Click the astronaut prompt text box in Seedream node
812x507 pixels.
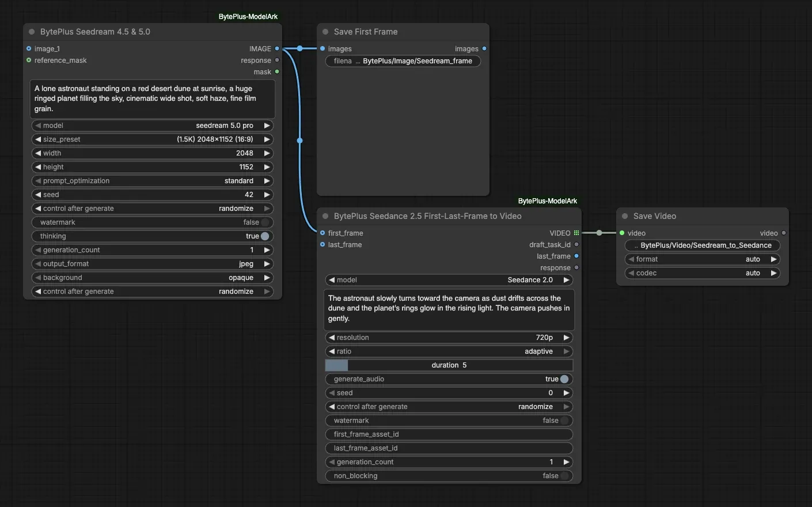pyautogui.click(x=153, y=99)
